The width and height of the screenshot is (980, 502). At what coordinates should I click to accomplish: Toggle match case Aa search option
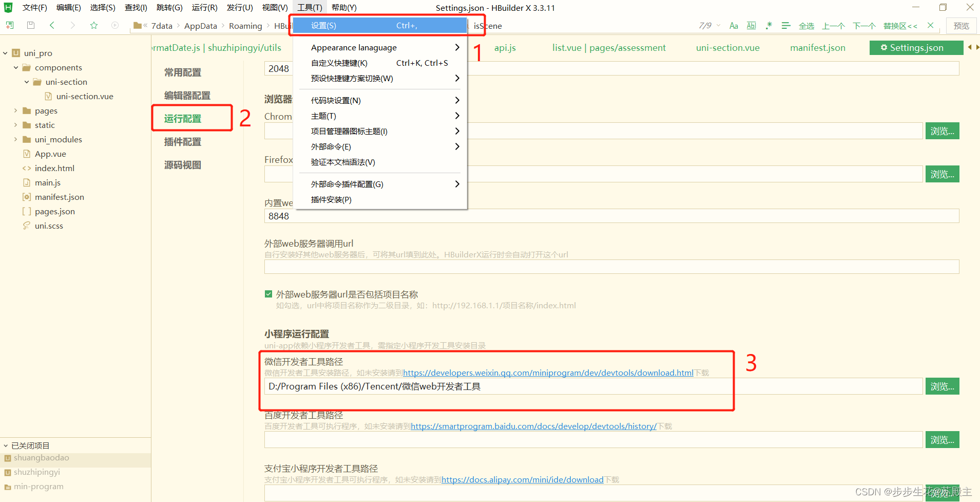(x=734, y=26)
